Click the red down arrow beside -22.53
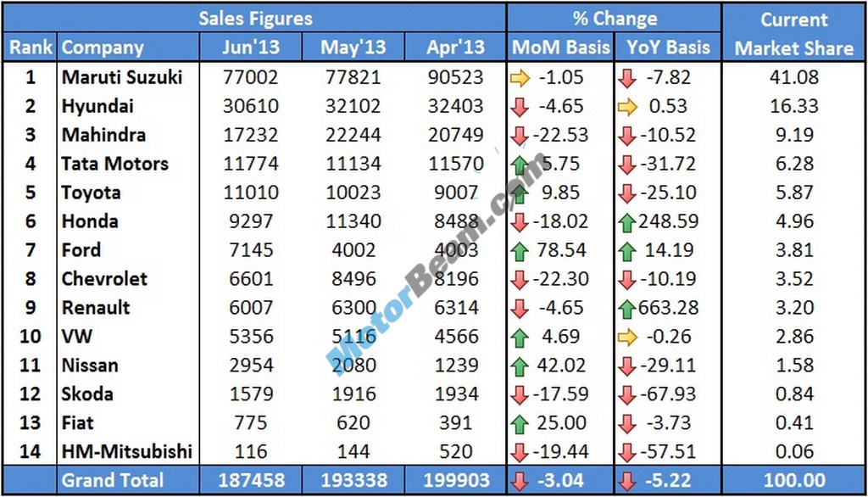Viewport: 868px width, 497px height. click(520, 136)
